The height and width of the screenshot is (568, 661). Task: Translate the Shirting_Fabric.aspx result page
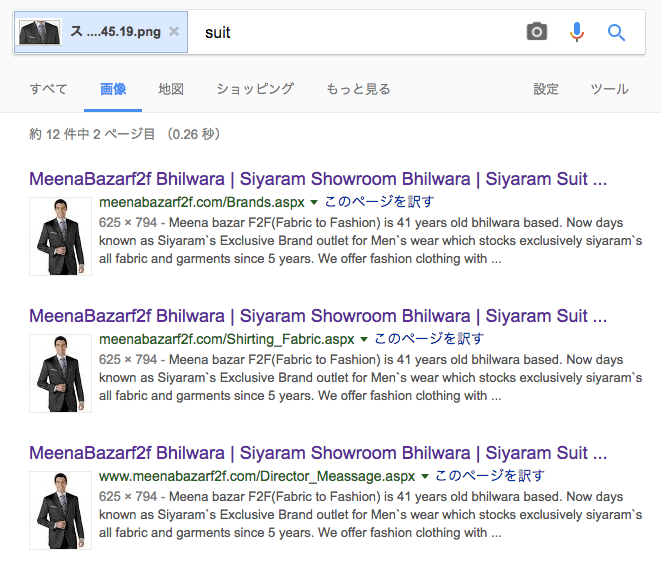[429, 339]
